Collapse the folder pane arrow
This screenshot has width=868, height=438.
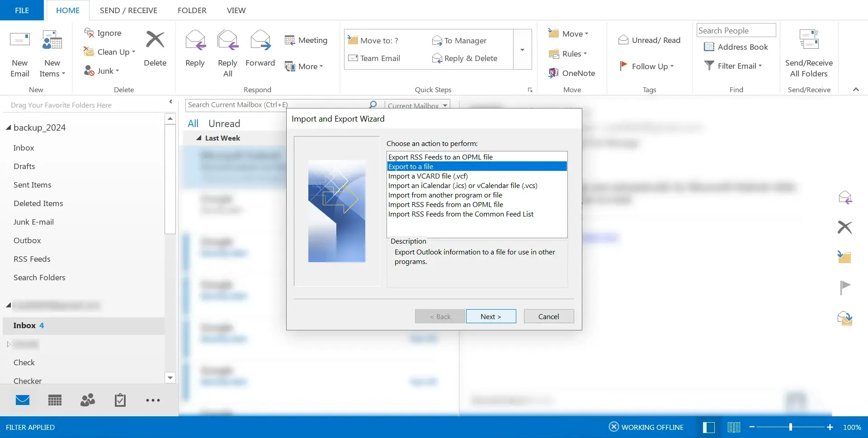(170, 102)
